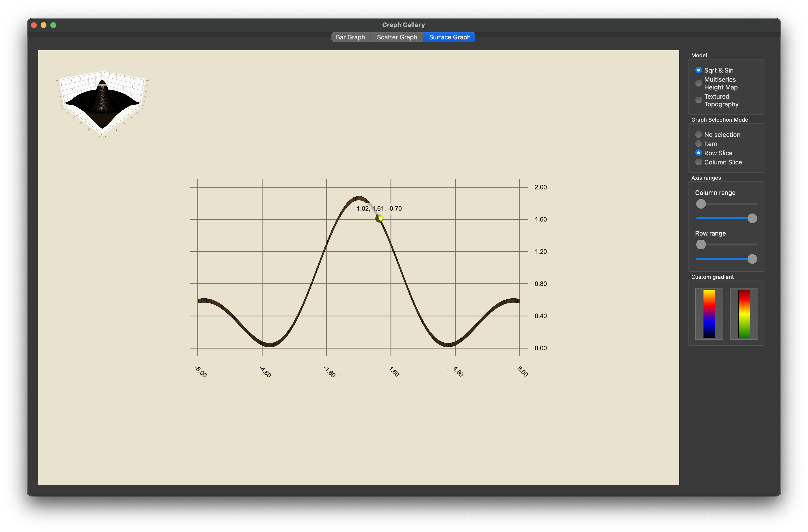Screen dimensions: 808x532
Task: Click the Axis ranges heading
Action: point(706,178)
